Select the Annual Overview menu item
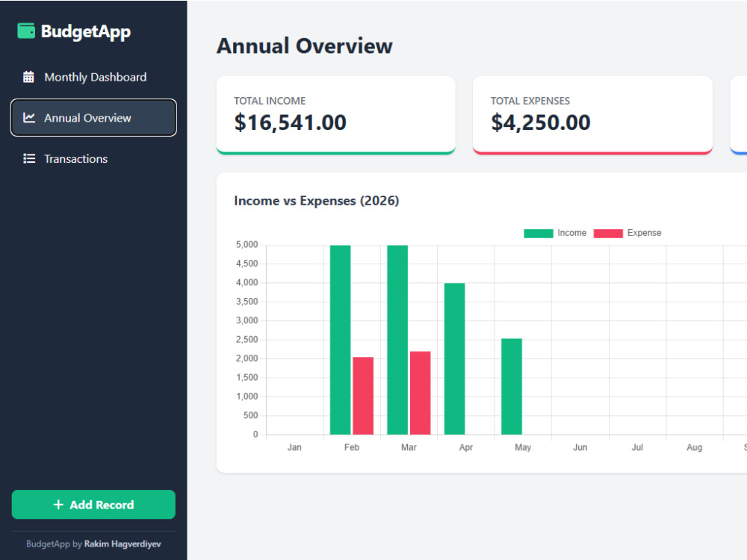The image size is (747, 560). point(93,118)
